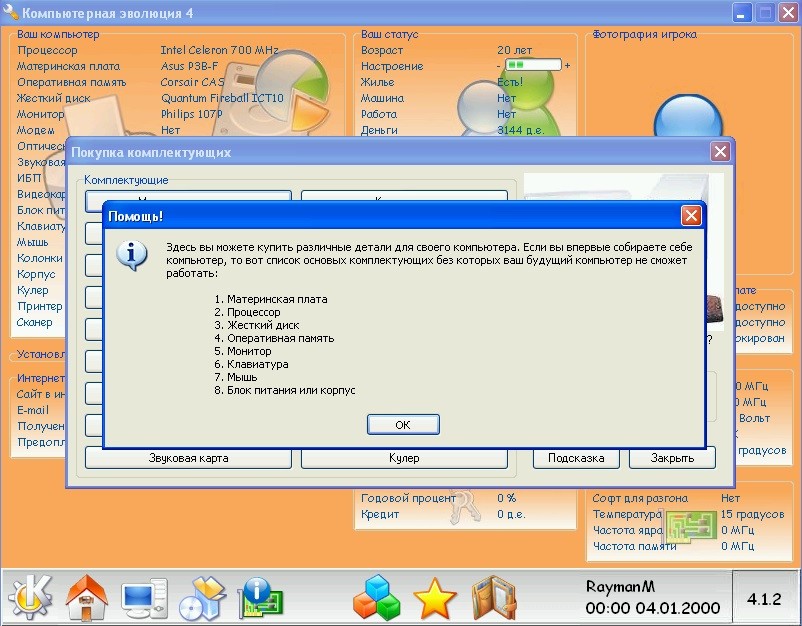Click the Кулер label in the computer list
The height and width of the screenshot is (626, 802).
tap(33, 290)
